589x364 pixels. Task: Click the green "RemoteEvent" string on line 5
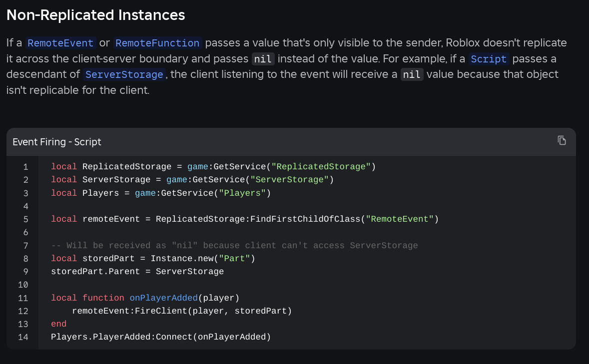(399, 219)
